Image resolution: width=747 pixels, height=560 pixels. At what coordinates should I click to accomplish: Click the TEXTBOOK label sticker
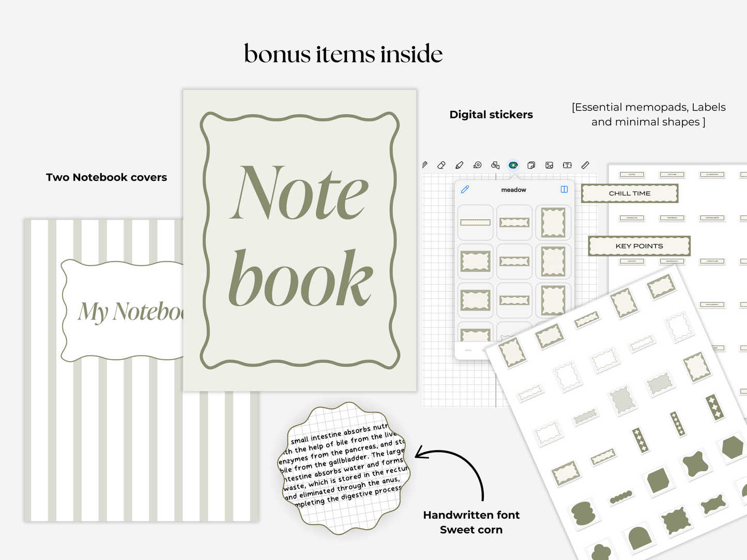672,217
